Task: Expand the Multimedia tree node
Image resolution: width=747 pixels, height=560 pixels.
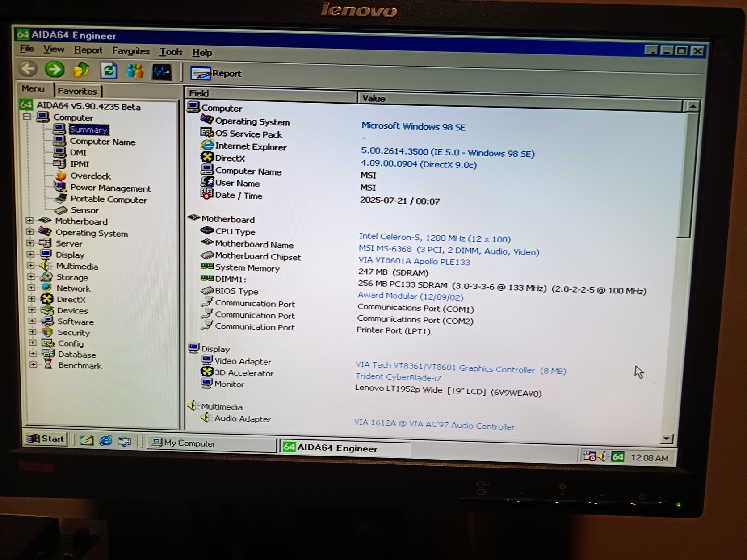Action: tap(31, 265)
